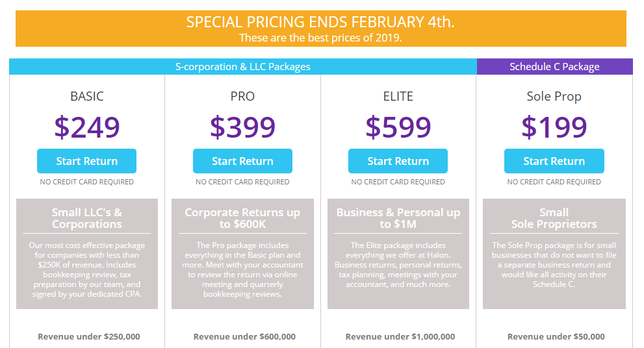Click the Revenue under $600,000 text

[244, 336]
